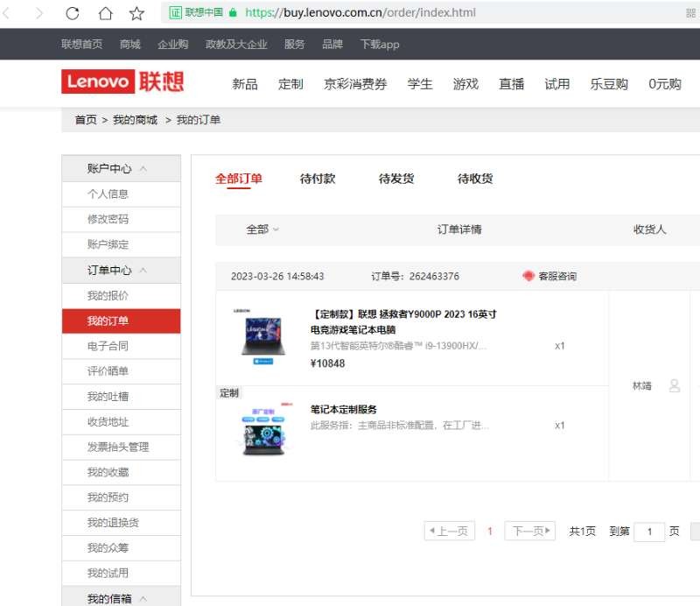Image resolution: width=700 pixels, height=606 pixels.
Task: Open the 定制 navigation item
Action: tap(290, 84)
